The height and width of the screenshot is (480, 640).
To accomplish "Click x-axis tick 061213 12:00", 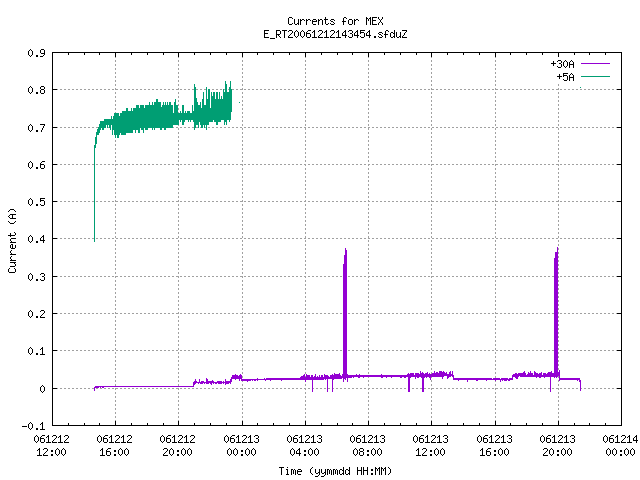I will click(431, 445).
